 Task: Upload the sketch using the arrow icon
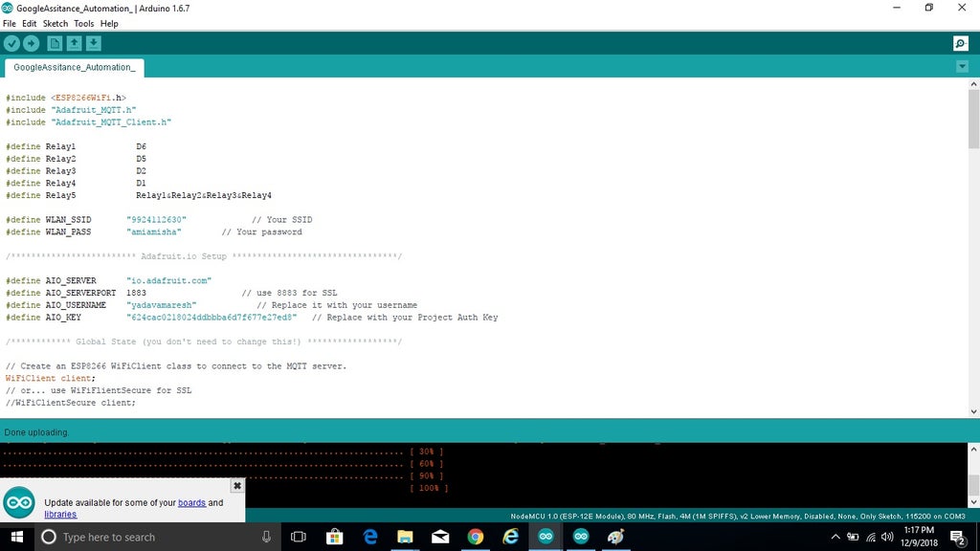32,43
